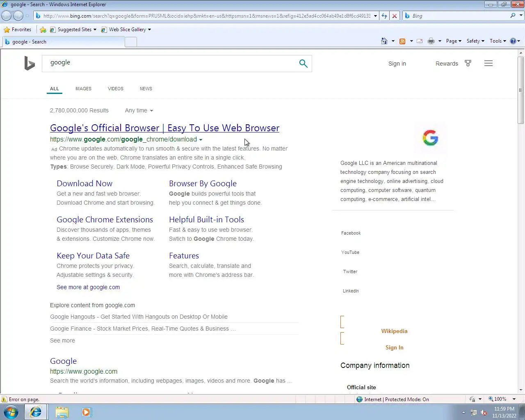Open the Google organic result title
The width and height of the screenshot is (525, 420).
(63, 361)
